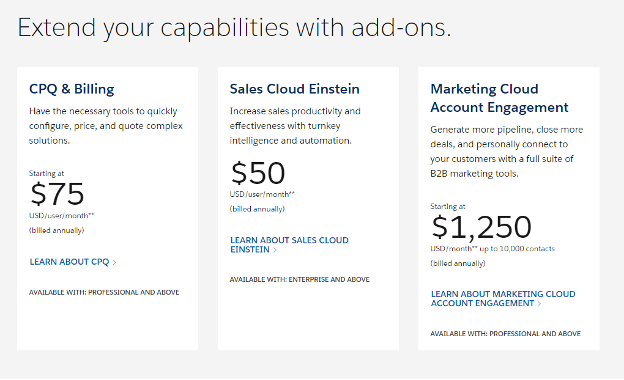This screenshot has height=380, width=624.
Task: Click the chevron after the word Einstein link
Action: pyautogui.click(x=275, y=250)
